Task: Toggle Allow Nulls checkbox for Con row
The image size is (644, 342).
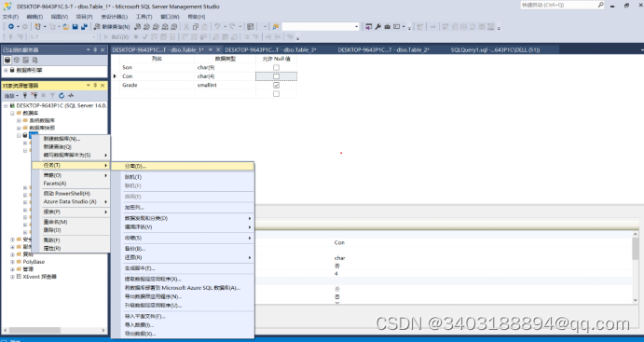Action: pos(277,76)
